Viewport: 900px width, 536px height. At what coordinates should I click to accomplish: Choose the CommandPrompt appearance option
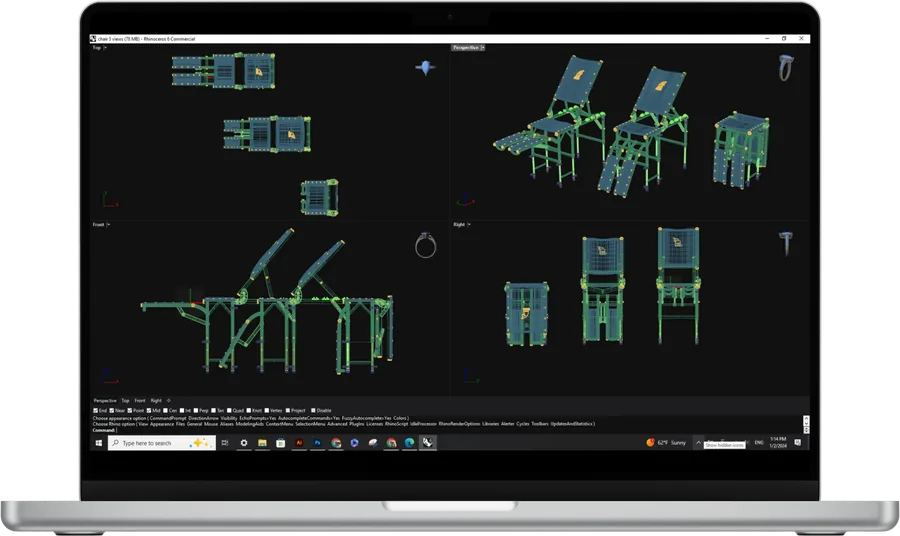click(168, 418)
